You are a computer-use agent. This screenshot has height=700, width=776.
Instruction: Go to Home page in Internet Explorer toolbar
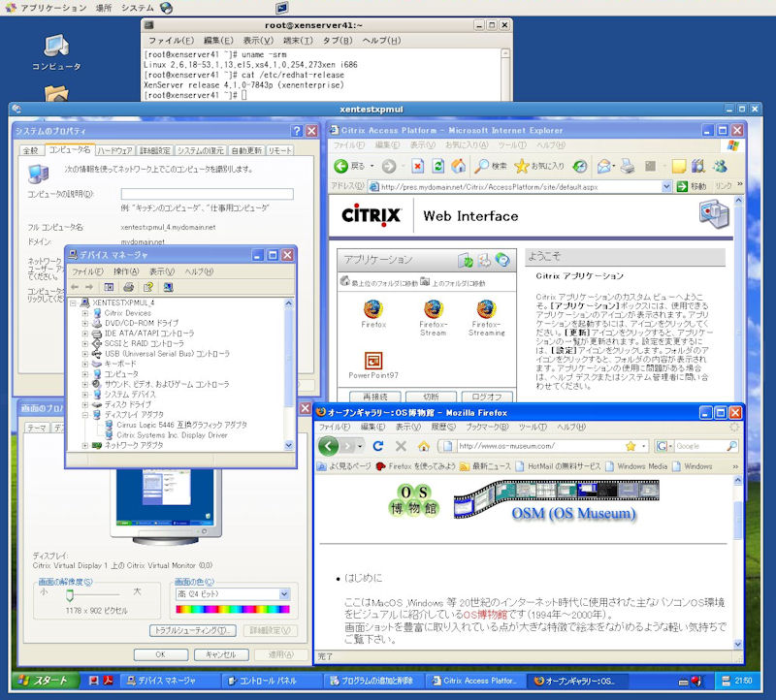[x=458, y=166]
